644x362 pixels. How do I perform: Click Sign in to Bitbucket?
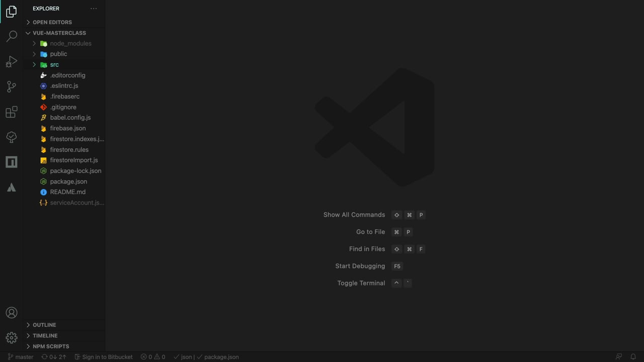coord(104,357)
